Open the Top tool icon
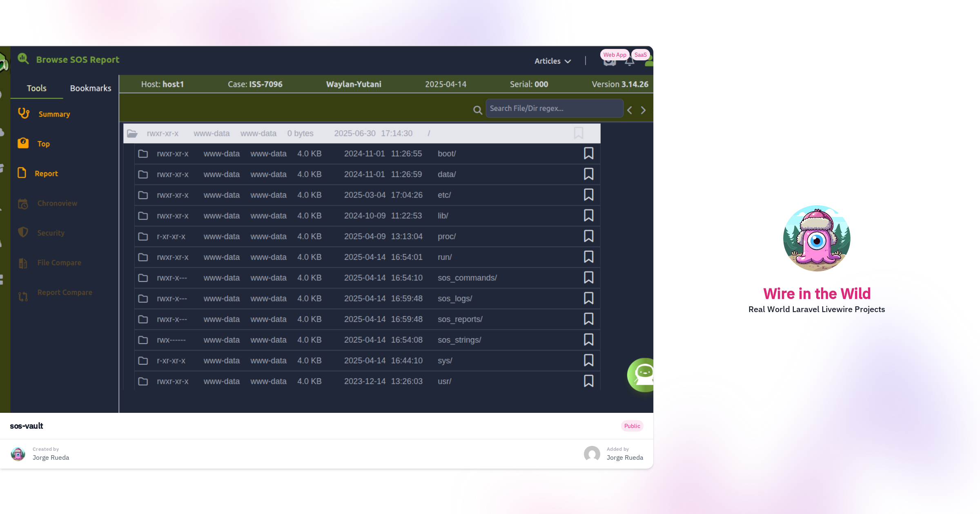Image resolution: width=980 pixels, height=514 pixels. (23, 143)
